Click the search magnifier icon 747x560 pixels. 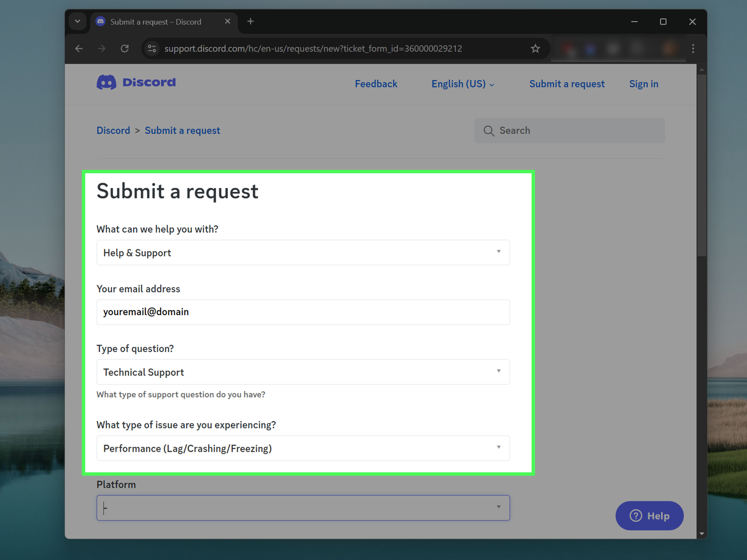[489, 131]
